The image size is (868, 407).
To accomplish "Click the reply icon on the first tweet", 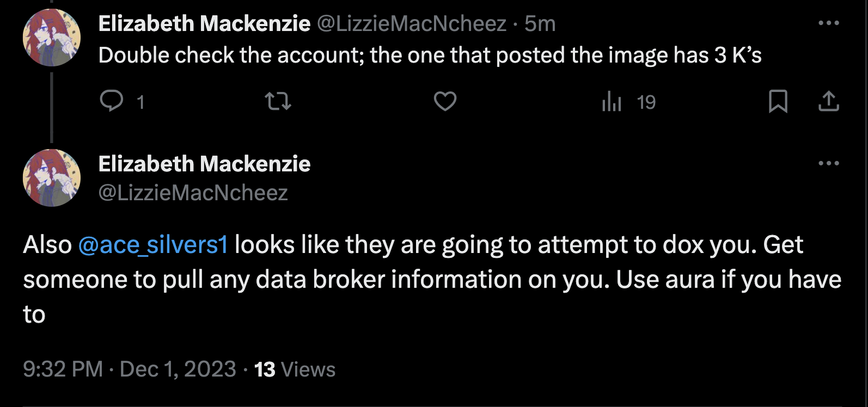I will click(x=112, y=101).
